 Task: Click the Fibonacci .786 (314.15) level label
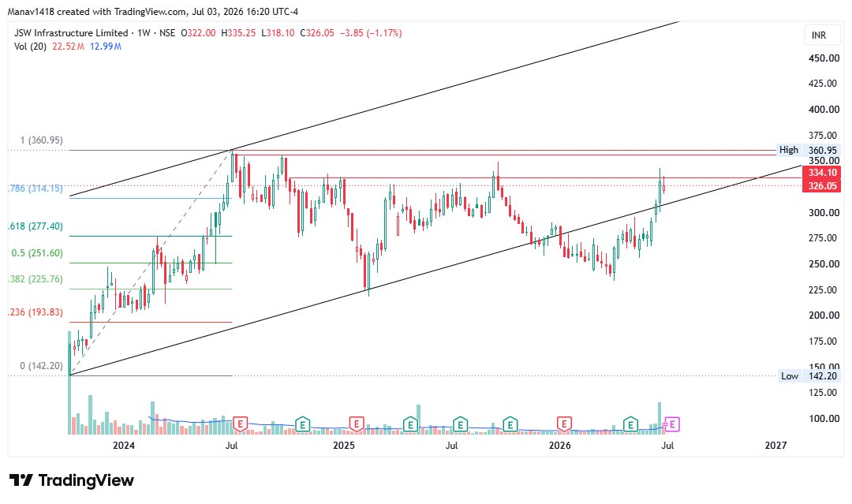(35, 189)
